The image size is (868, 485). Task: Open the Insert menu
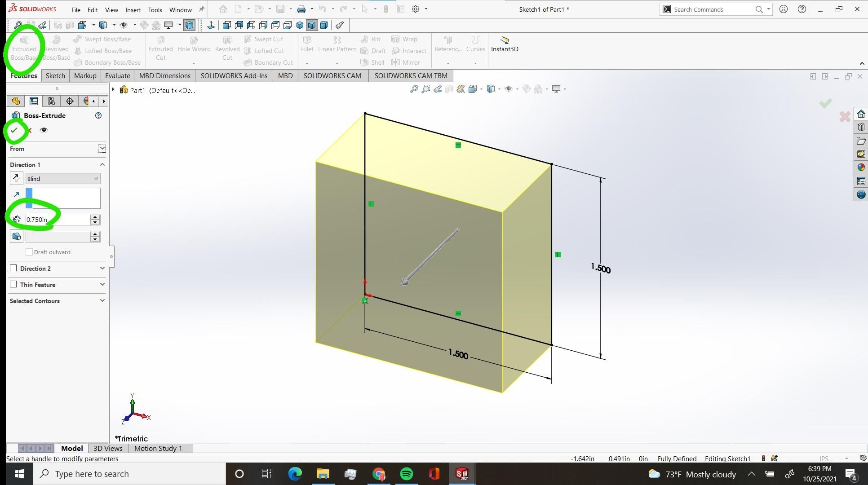point(133,10)
